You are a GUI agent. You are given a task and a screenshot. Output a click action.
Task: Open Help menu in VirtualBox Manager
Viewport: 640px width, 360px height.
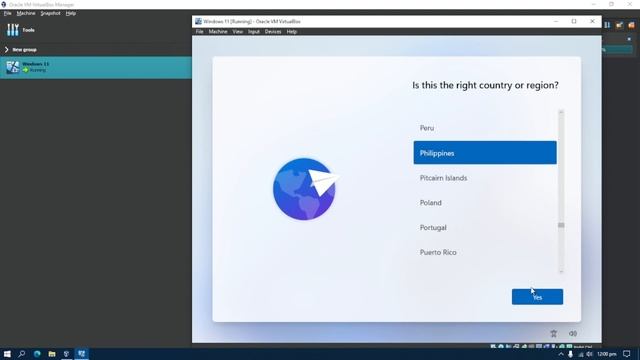click(x=71, y=13)
